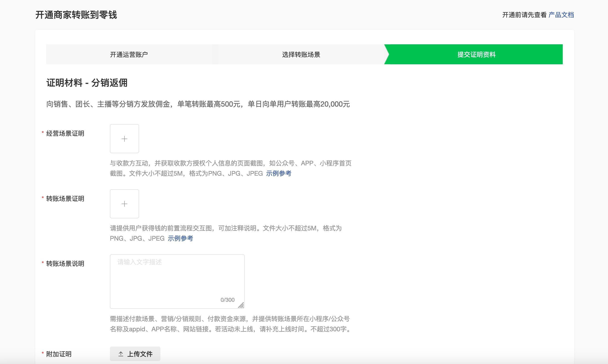Click the plus icon under 经营场景证明
Screen dimensions: 608x364
coord(124,139)
